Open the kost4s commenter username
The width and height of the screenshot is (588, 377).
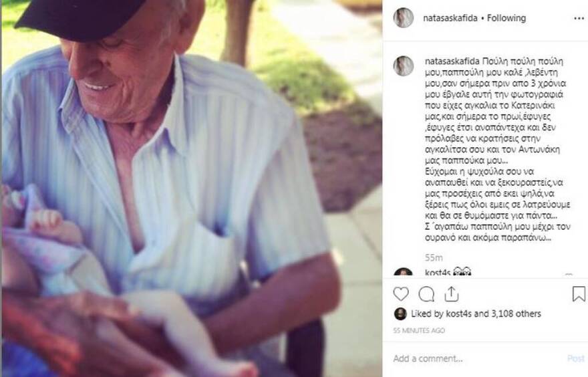pyautogui.click(x=437, y=273)
